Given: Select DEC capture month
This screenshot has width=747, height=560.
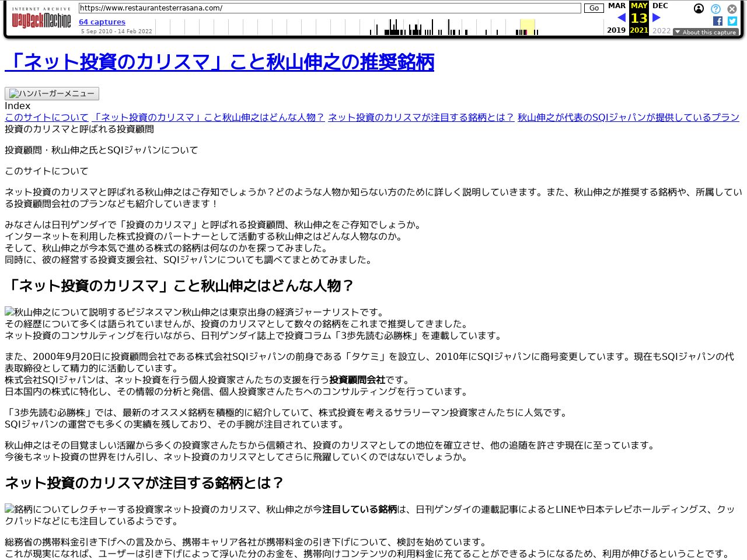Looking at the screenshot, I should click(660, 6).
